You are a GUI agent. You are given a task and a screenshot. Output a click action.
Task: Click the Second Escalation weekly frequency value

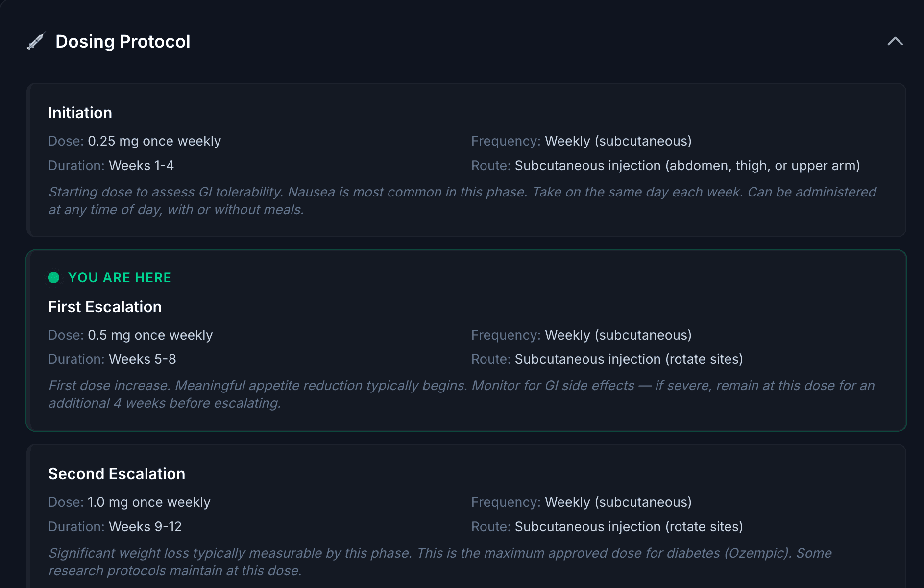(618, 502)
